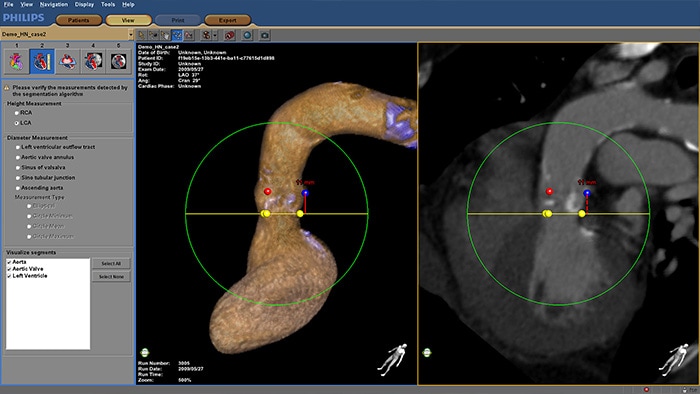Open the File menu

(x=8, y=4)
